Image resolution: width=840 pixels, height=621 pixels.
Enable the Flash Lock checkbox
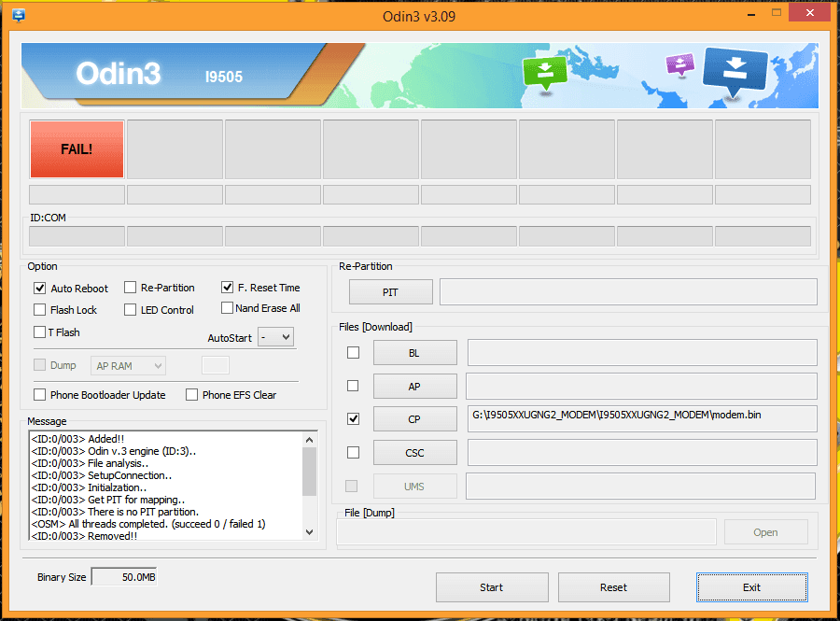[39, 310]
